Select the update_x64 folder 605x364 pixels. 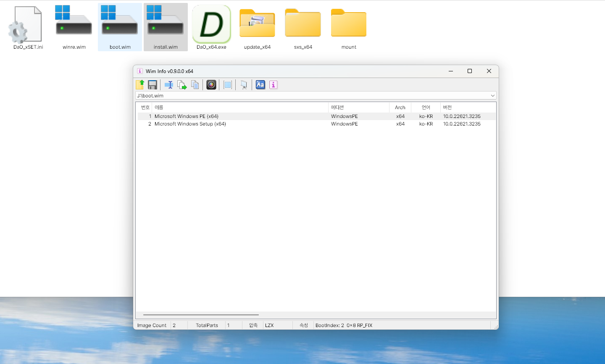click(257, 27)
